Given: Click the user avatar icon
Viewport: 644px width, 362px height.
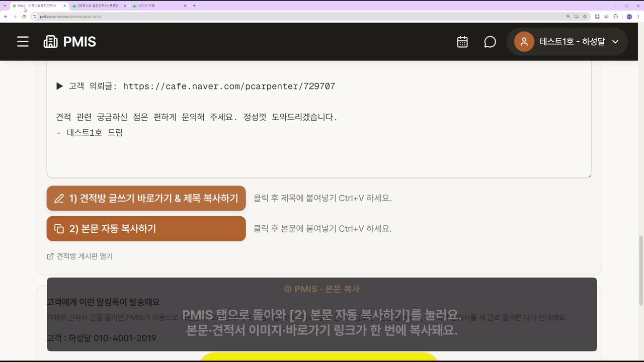Looking at the screenshot, I should pos(524,42).
